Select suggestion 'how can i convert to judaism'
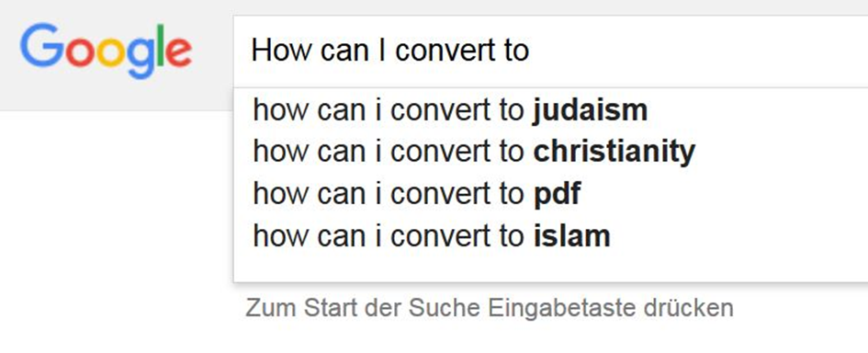This screenshot has width=868, height=353. tap(551, 110)
